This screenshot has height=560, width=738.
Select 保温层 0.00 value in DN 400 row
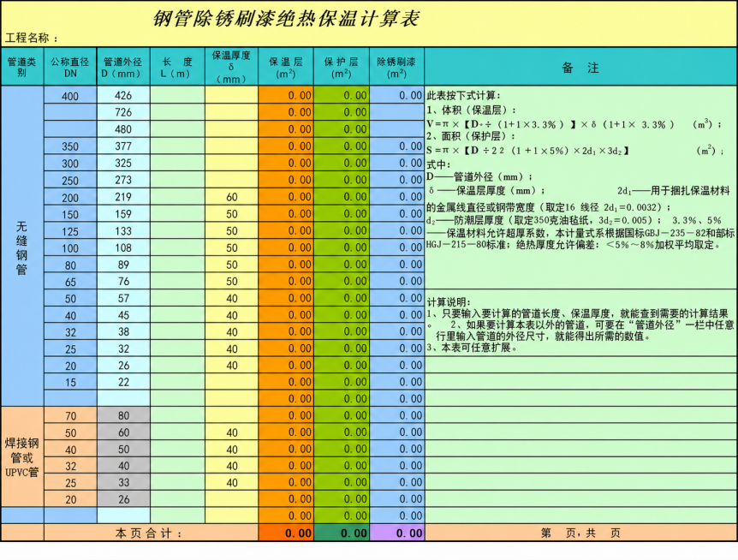click(286, 96)
